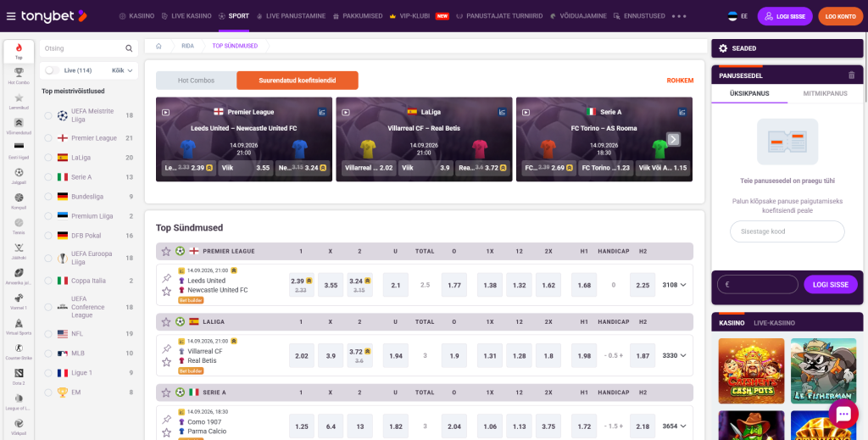
Task: Favorite the Serie A section star
Action: (166, 393)
